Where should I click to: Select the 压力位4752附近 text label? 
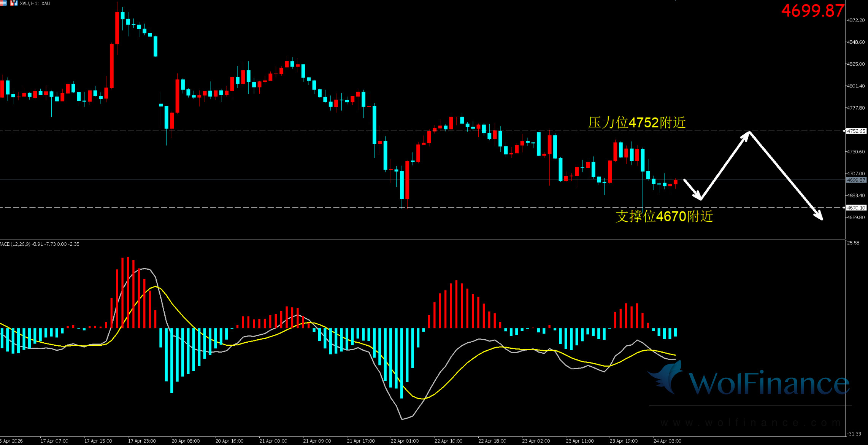click(x=637, y=123)
